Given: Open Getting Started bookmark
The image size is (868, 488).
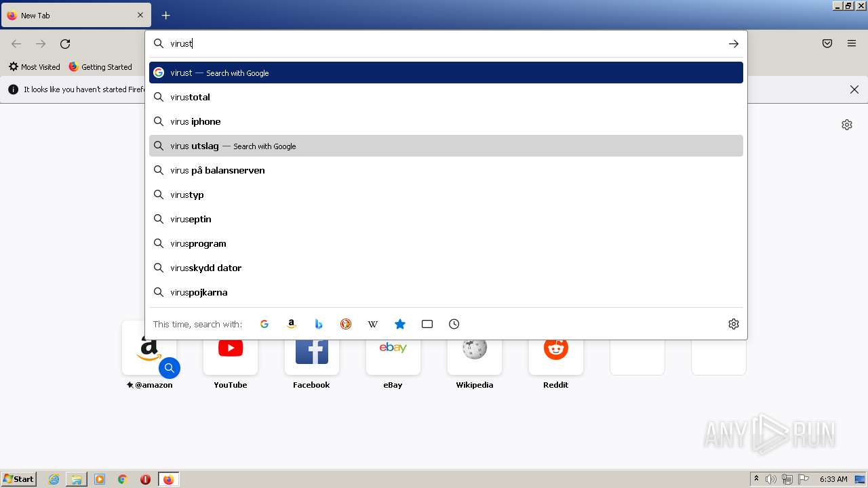Looking at the screenshot, I should [100, 67].
